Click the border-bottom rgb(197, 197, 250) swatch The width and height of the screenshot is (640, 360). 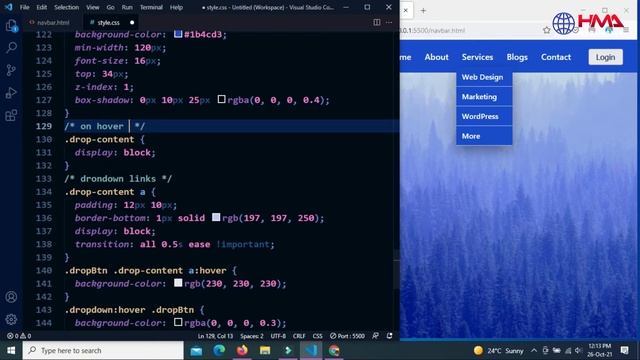(216, 217)
